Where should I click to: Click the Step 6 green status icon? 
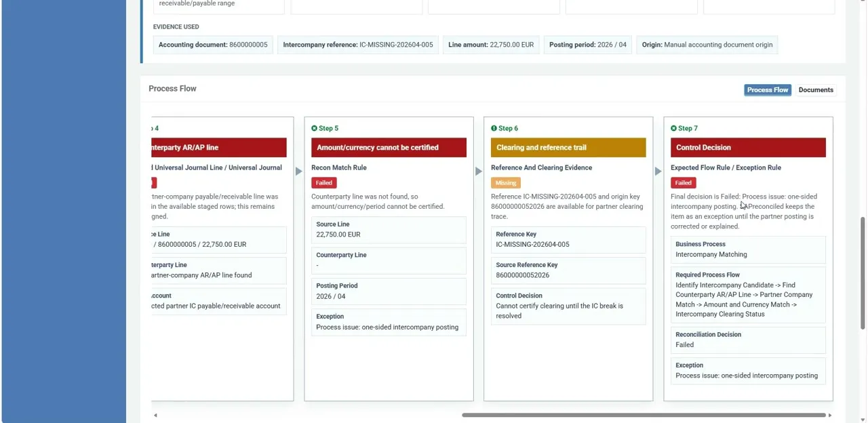point(494,128)
